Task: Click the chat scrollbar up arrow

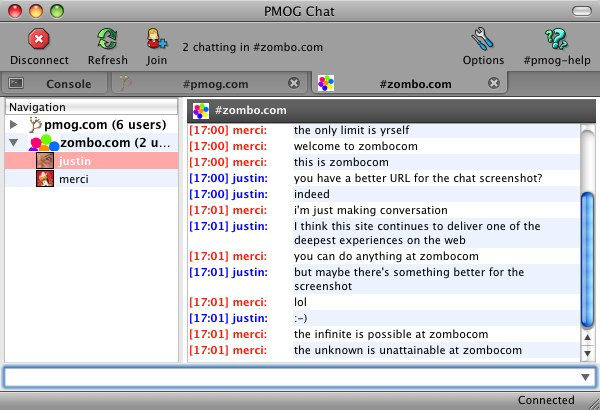Action: point(587,337)
